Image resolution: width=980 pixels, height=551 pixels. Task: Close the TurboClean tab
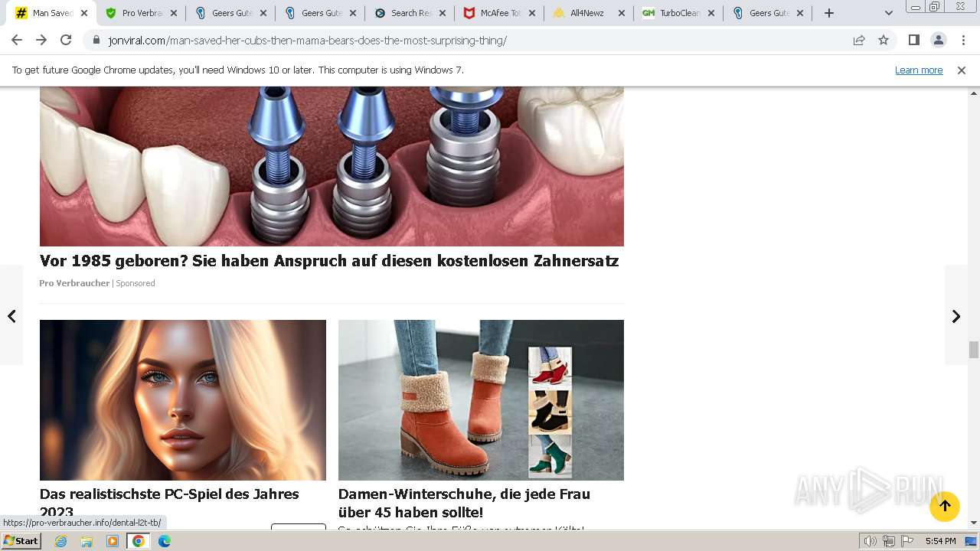point(711,13)
